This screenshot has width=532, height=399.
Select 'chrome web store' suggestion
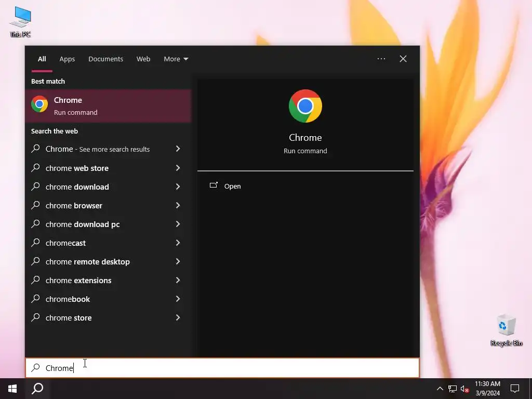[108, 168]
